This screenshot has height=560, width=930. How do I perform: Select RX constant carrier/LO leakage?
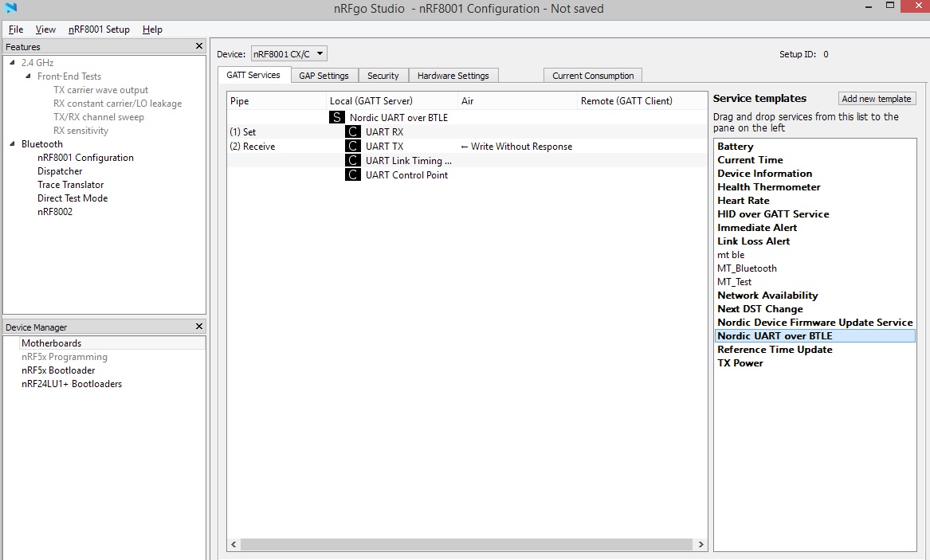coord(117,103)
